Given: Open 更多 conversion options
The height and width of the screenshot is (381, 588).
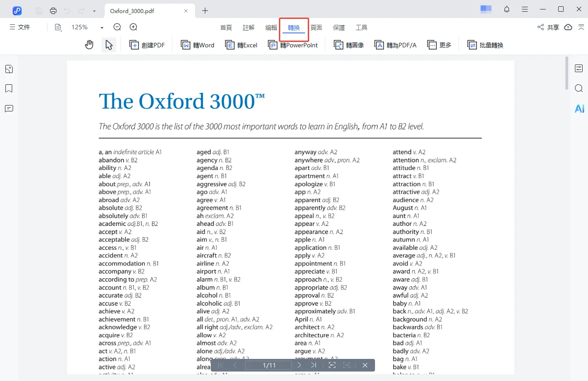Looking at the screenshot, I should pyautogui.click(x=439, y=45).
